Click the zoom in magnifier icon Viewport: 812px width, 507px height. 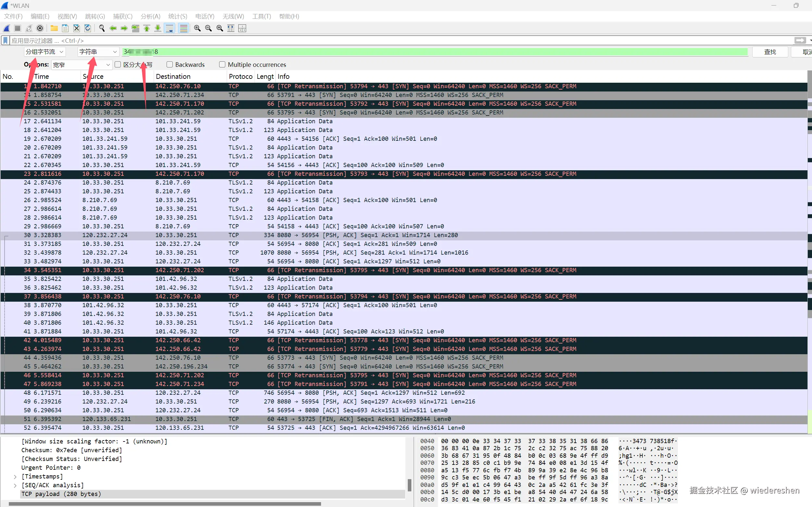point(197,29)
